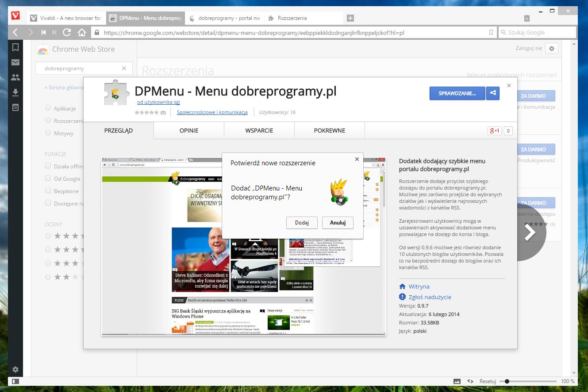The height and width of the screenshot is (392, 588).
Task: Click the closed-tabs trash icon
Action: pyautogui.click(x=527, y=18)
